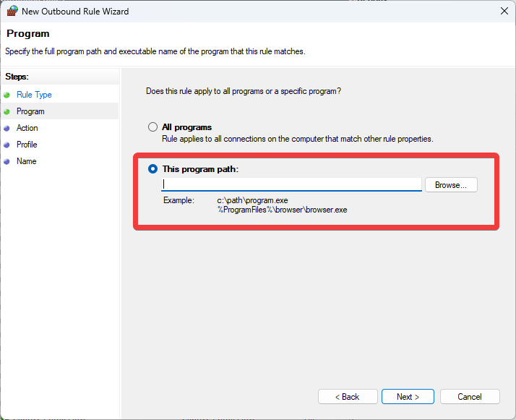The height and width of the screenshot is (420, 516).
Task: Click green bullet beside Rule Type step
Action: pos(7,95)
